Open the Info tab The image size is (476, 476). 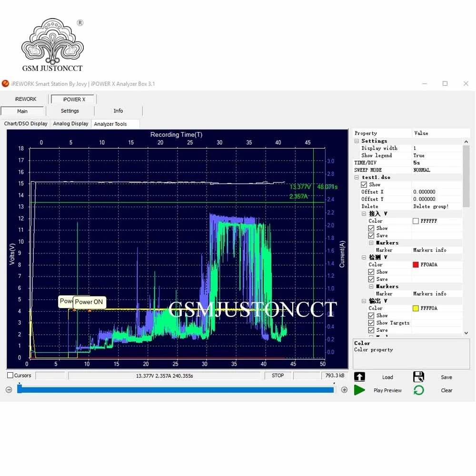pyautogui.click(x=119, y=111)
